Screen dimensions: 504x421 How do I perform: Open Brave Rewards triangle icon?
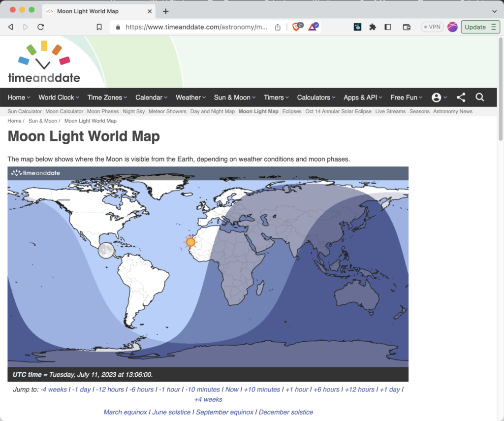click(313, 27)
